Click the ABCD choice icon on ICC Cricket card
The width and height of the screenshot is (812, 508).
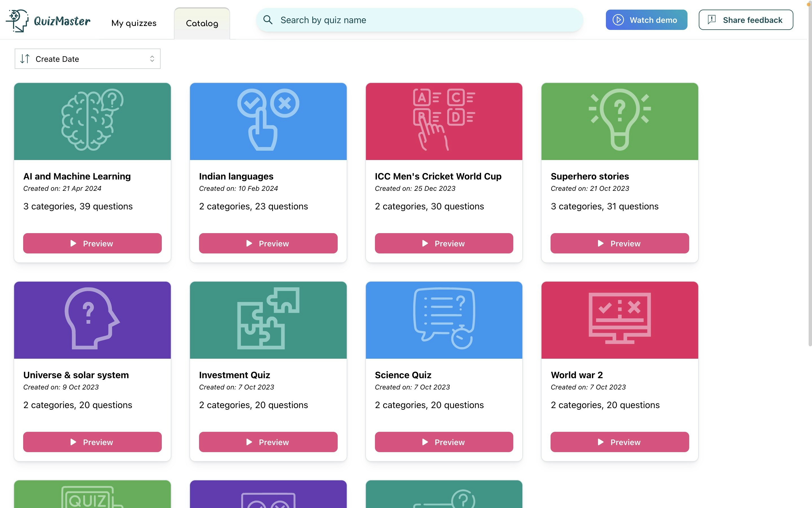click(444, 120)
